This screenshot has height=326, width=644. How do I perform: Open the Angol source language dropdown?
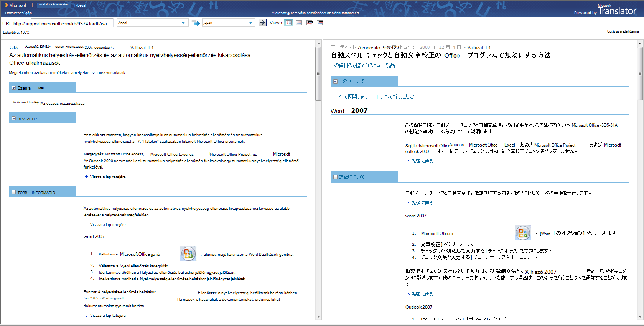[x=152, y=23]
